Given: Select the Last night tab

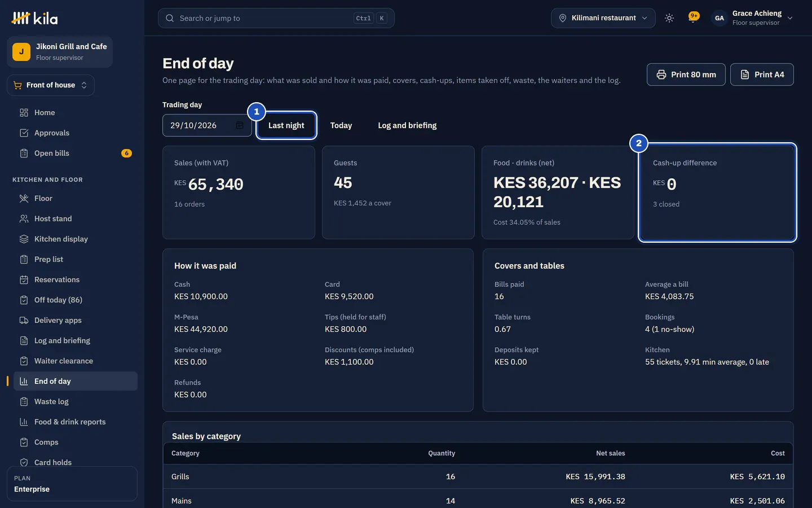Looking at the screenshot, I should (286, 125).
